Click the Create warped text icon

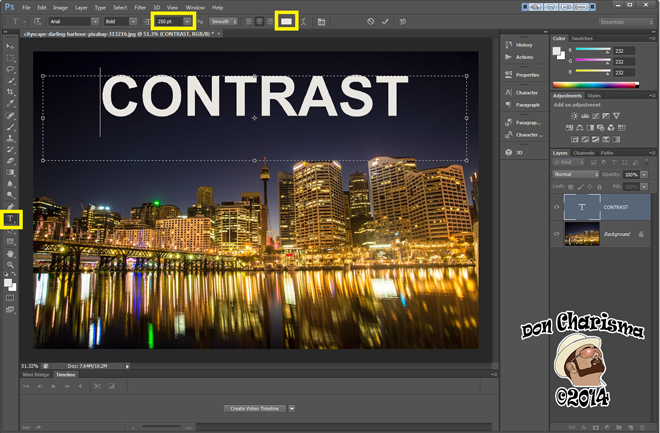[x=302, y=21]
